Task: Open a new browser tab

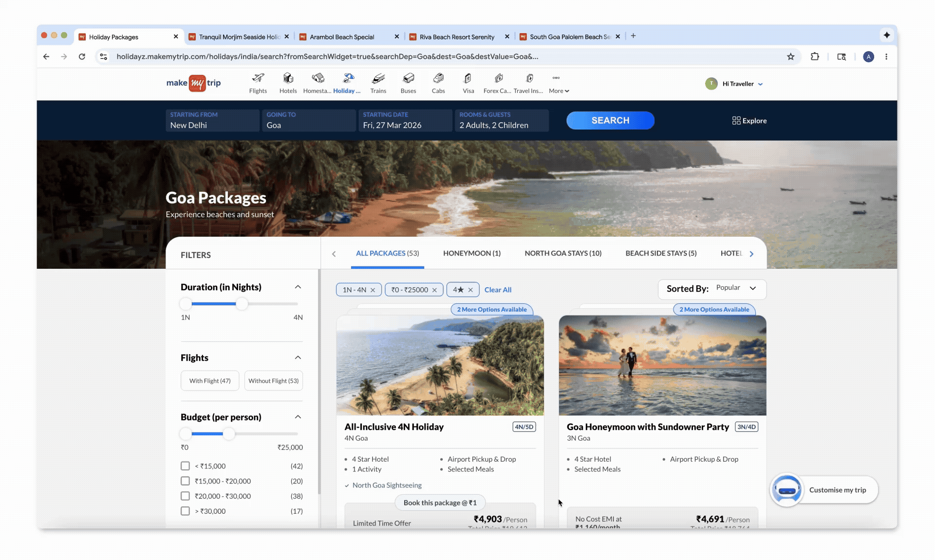Action: 633,36
